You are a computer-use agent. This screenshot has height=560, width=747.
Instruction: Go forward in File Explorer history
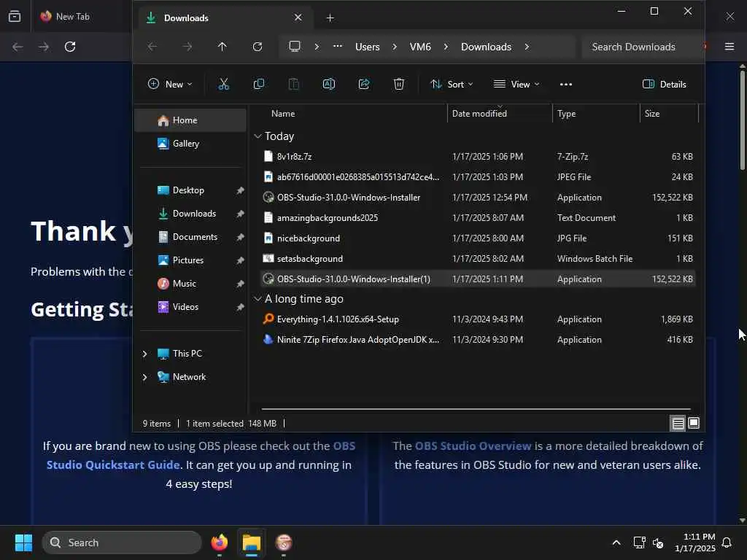[187, 47]
